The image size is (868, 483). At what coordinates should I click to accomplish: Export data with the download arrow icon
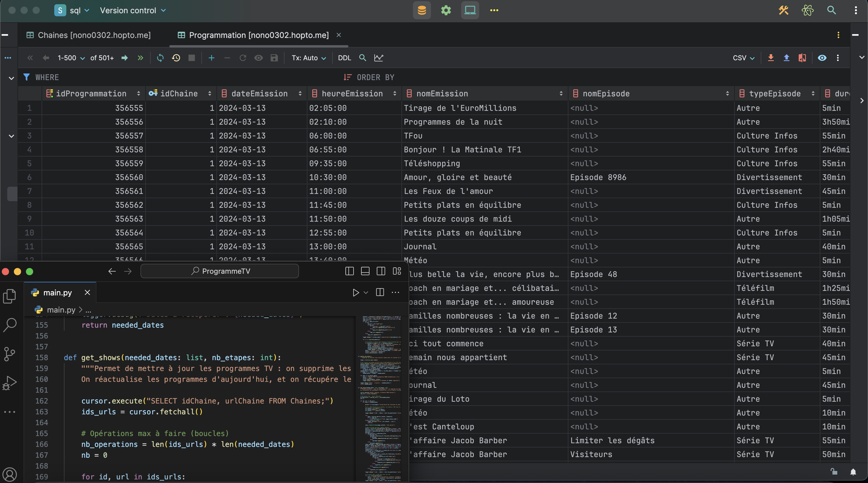pyautogui.click(x=770, y=58)
